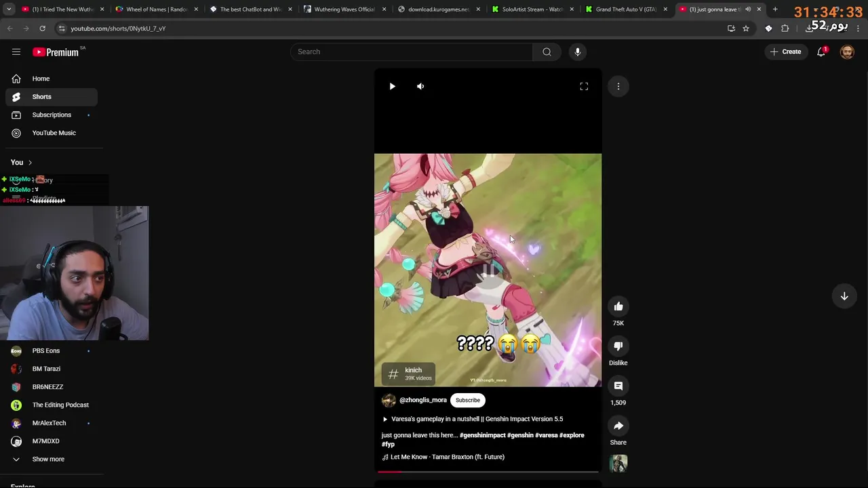
Task: Switch to the best ChatBot tab
Action: click(250, 9)
